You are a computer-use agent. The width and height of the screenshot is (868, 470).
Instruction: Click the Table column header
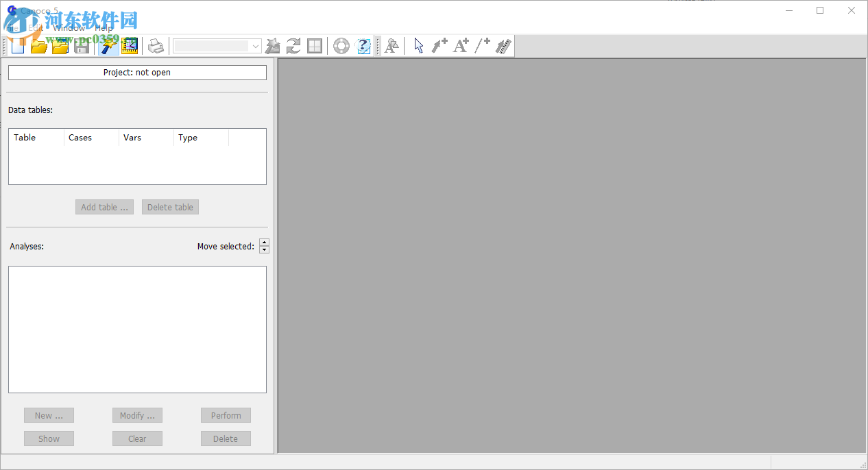point(36,138)
